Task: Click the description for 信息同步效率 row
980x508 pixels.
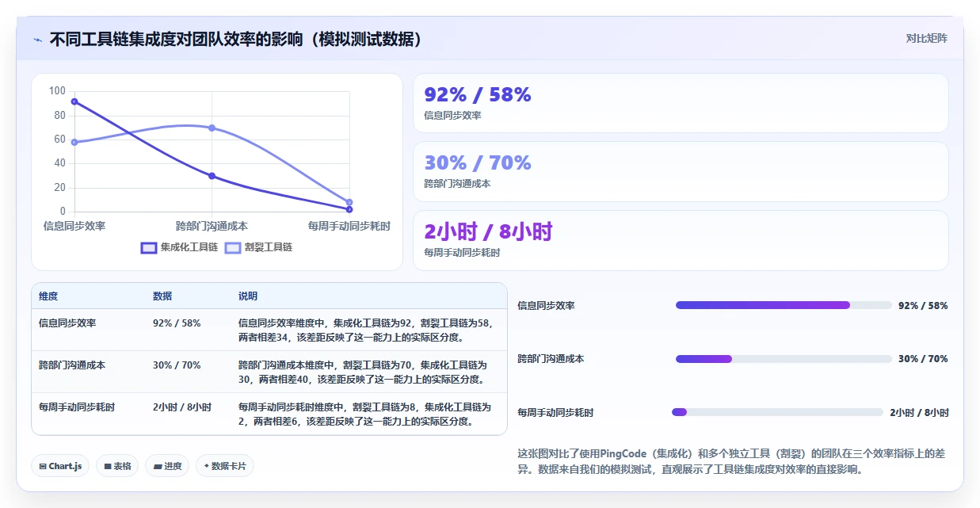Action: click(x=365, y=330)
